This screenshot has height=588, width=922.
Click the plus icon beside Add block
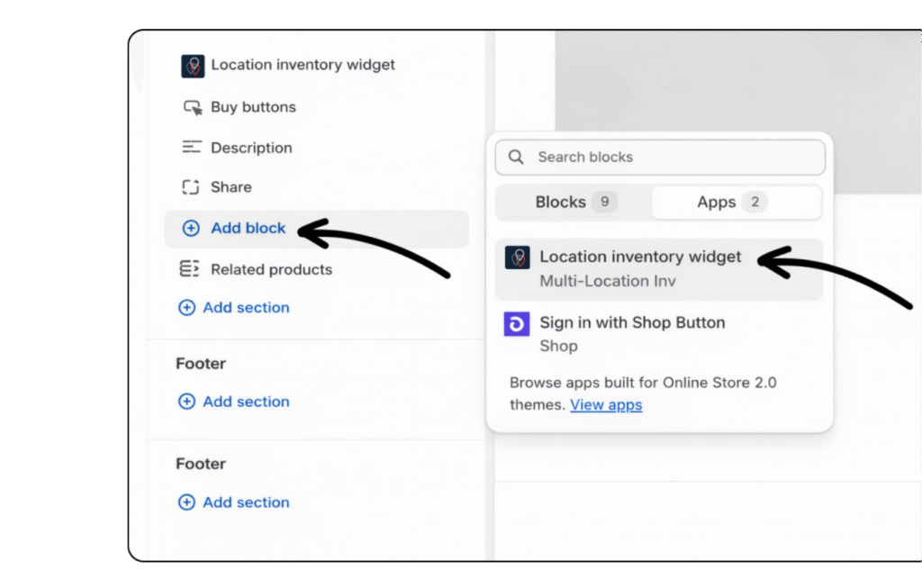(x=191, y=229)
